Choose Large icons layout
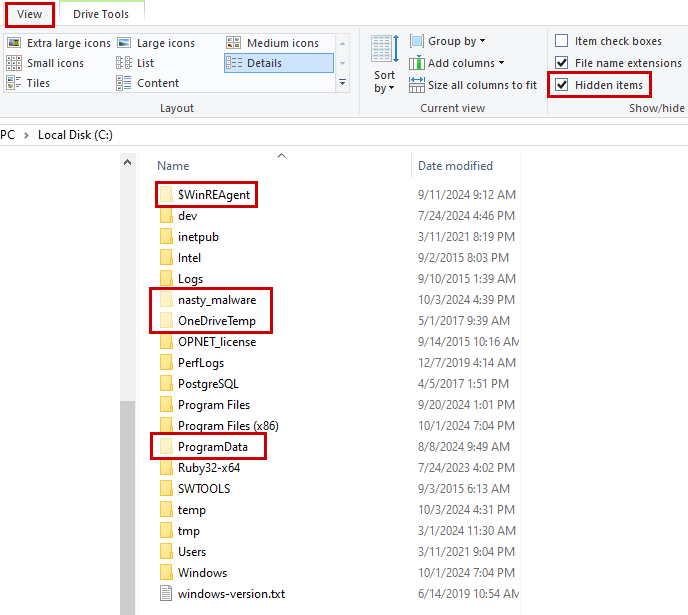 (x=156, y=43)
